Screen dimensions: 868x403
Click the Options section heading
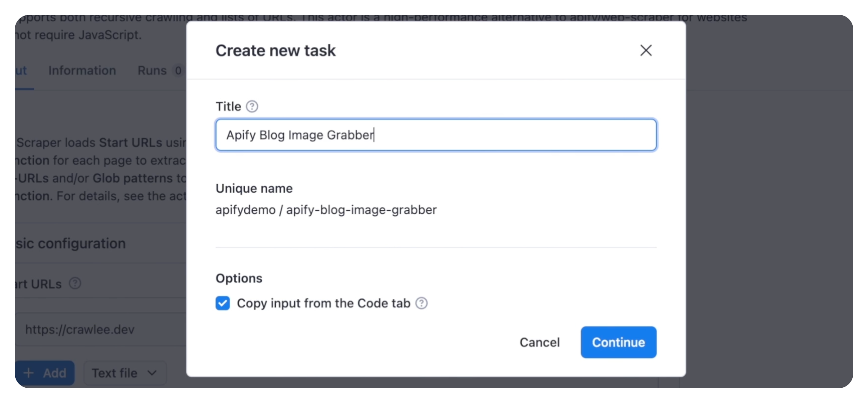pos(239,278)
